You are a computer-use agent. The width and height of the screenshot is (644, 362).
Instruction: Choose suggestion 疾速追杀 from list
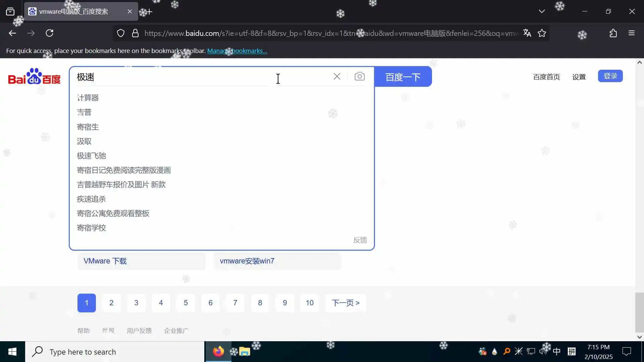click(91, 199)
